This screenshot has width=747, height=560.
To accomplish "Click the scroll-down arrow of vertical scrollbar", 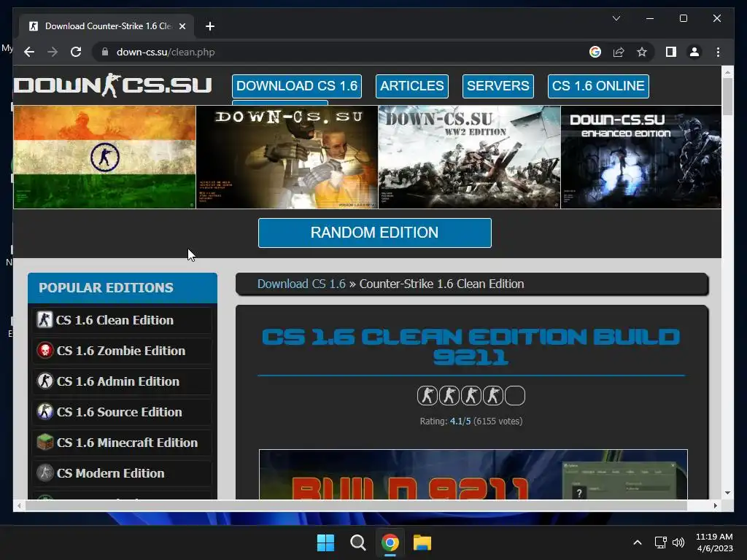I will point(727,493).
